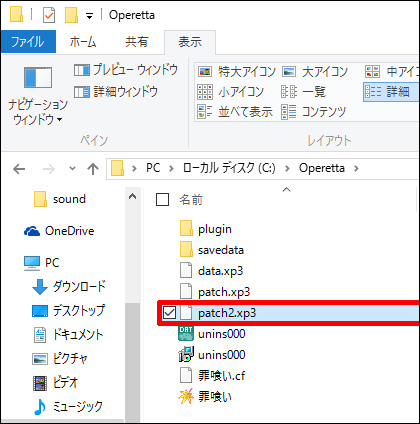Select List (一覧) layout

click(x=303, y=92)
